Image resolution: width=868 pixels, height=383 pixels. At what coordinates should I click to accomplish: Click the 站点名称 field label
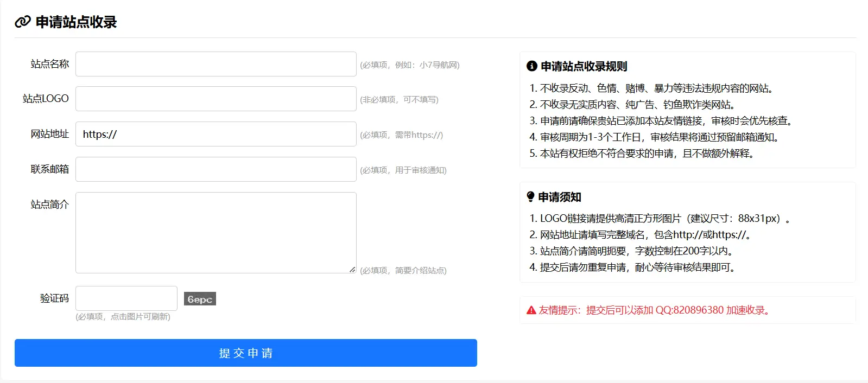pyautogui.click(x=49, y=64)
